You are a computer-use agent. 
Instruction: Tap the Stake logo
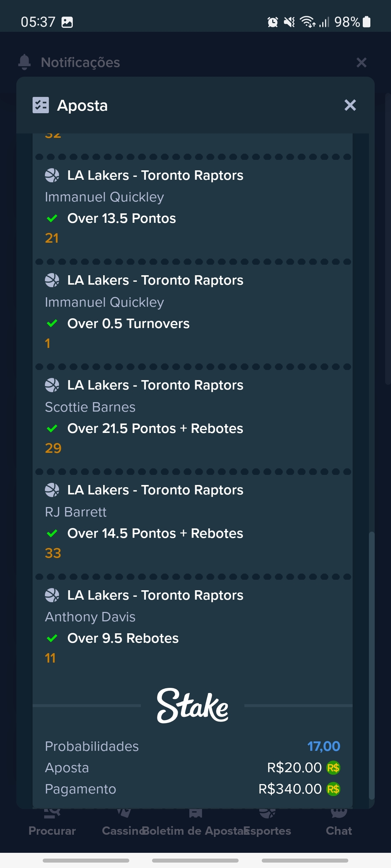(192, 705)
